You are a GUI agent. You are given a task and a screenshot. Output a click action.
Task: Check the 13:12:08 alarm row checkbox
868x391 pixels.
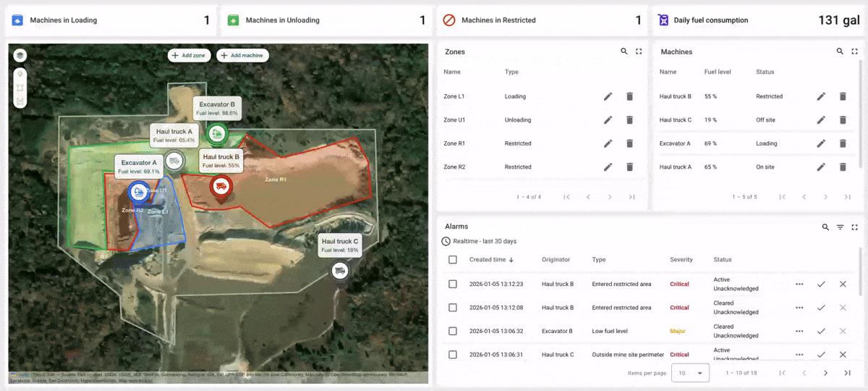point(453,308)
